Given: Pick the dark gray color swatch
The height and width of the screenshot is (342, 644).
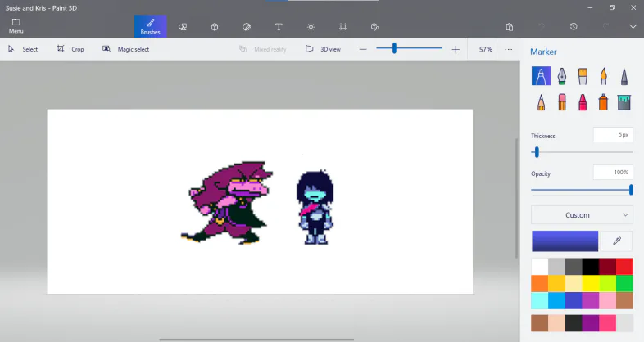Looking at the screenshot, I should coord(574,267).
